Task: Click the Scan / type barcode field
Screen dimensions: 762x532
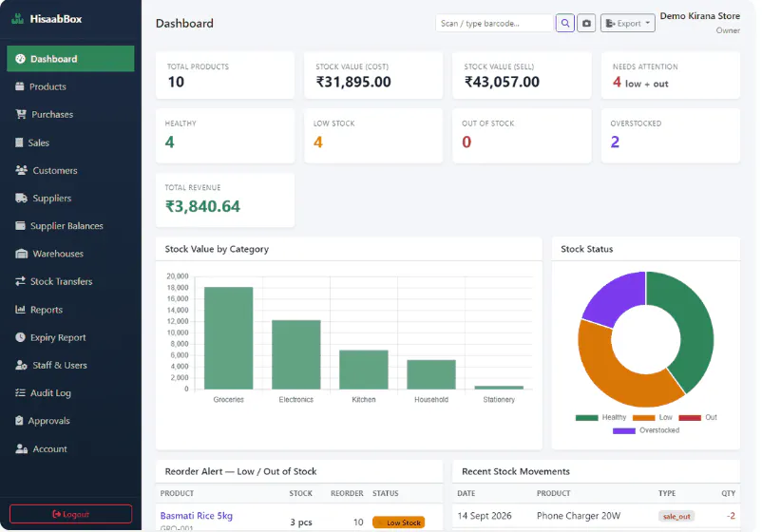Action: (494, 23)
